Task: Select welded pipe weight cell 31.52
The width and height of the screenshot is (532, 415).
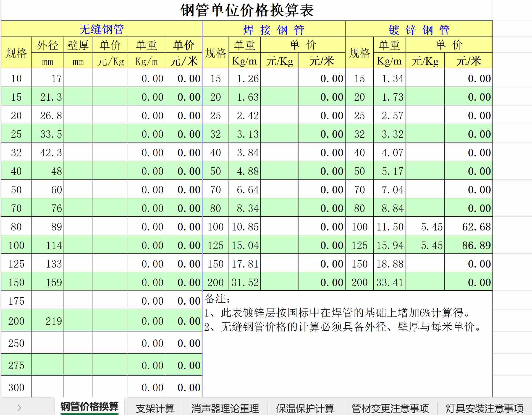Action: pyautogui.click(x=245, y=282)
